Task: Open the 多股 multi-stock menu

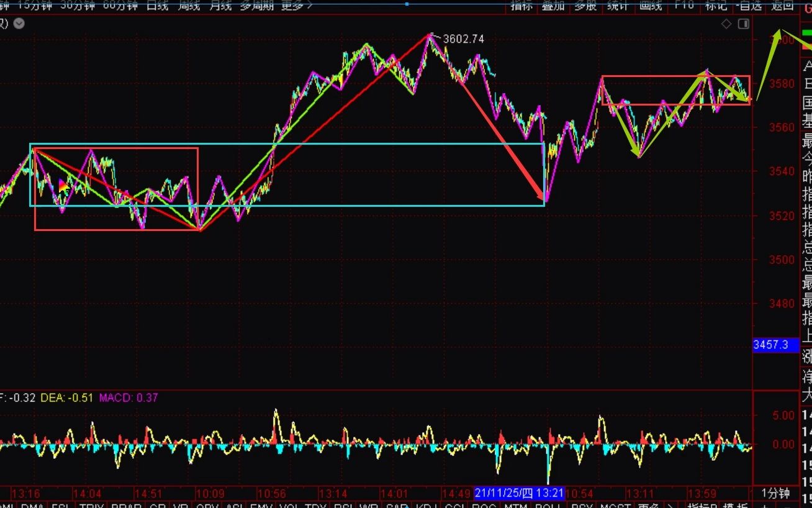Action: tap(585, 5)
